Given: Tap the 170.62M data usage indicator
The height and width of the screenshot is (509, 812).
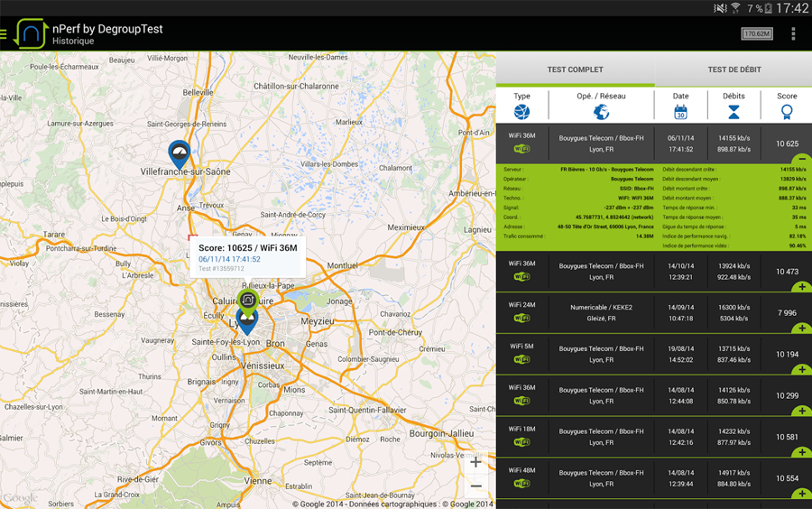Looking at the screenshot, I should point(756,34).
